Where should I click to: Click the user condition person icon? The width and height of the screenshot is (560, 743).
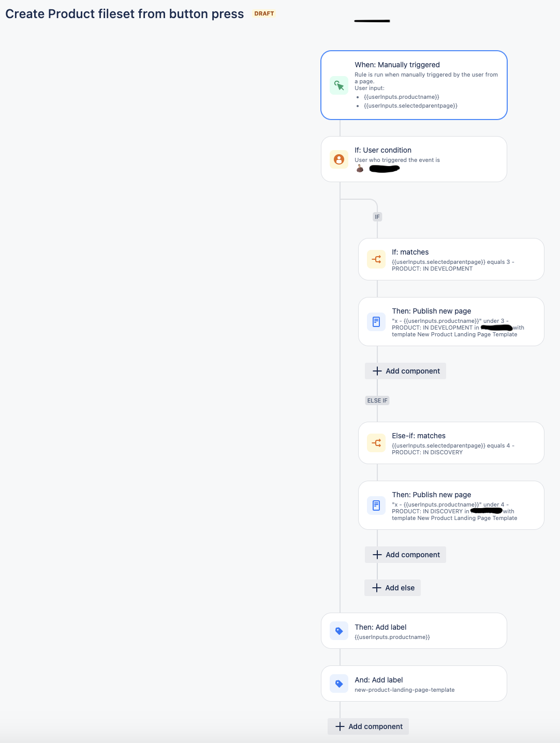pos(339,159)
